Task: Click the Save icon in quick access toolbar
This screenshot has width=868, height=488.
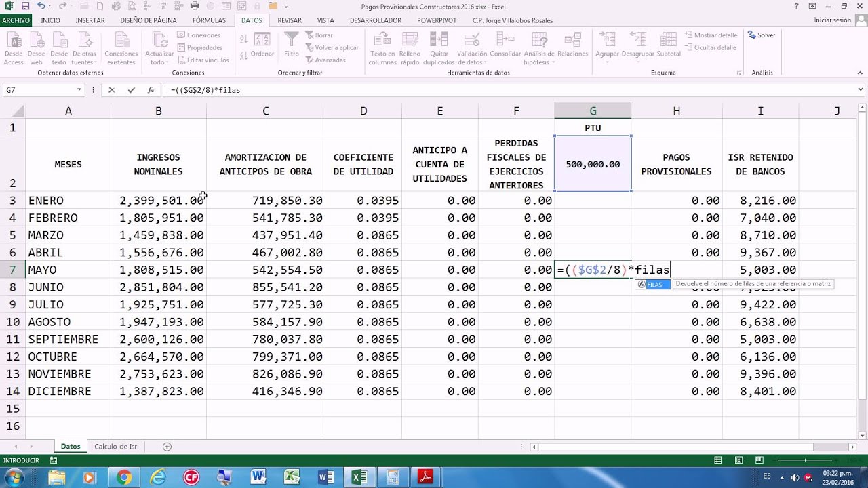Action: [x=26, y=6]
